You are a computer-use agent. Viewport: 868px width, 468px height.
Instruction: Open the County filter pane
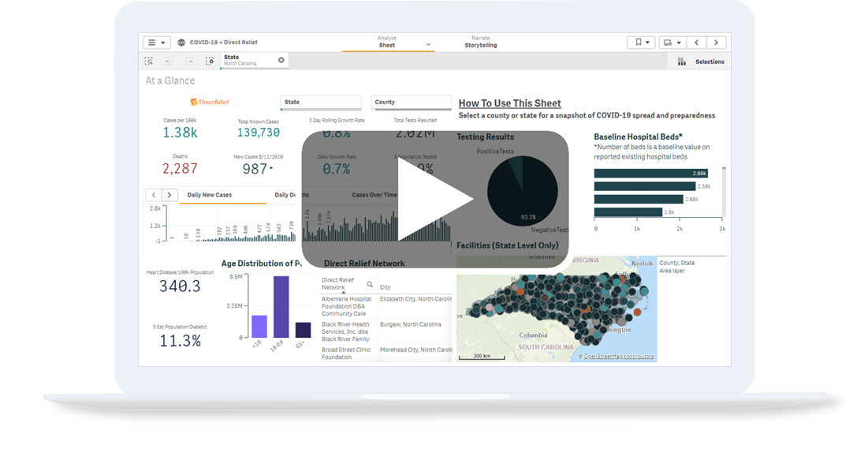coord(412,103)
